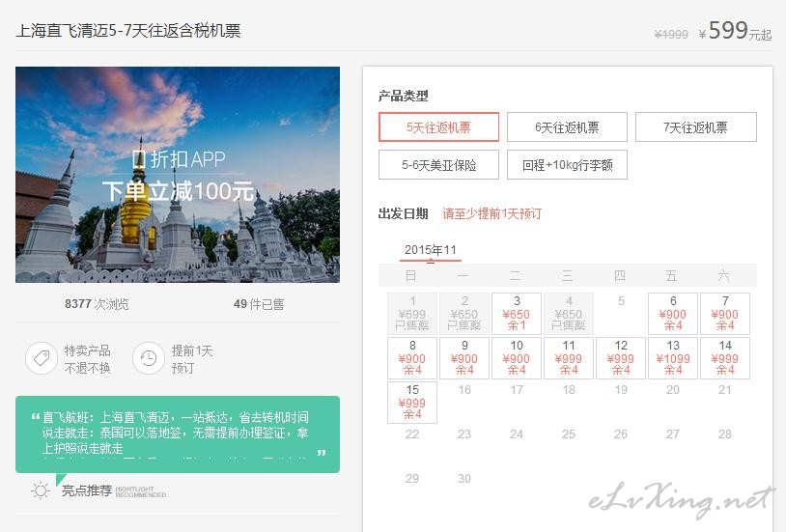Image resolution: width=786 pixels, height=532 pixels.
Task: Click the 49 件已售 sold count
Action: pyautogui.click(x=259, y=304)
